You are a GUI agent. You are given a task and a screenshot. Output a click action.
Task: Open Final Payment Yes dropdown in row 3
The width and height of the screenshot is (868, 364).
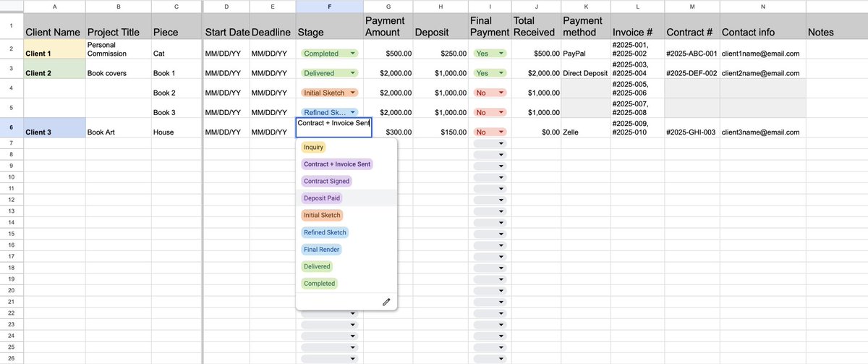(490, 73)
